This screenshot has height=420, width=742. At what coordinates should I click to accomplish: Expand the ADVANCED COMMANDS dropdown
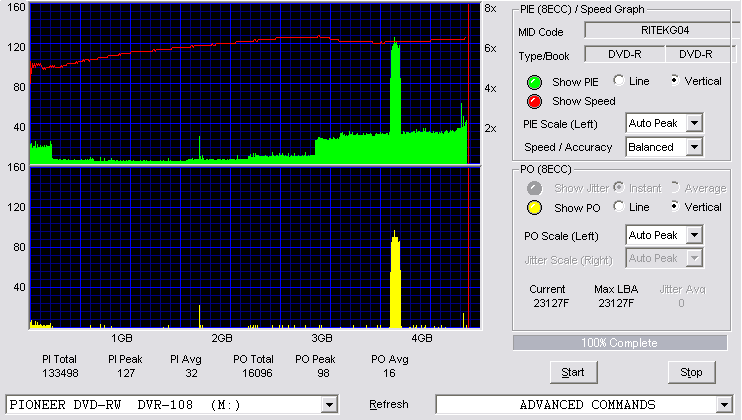click(x=724, y=405)
